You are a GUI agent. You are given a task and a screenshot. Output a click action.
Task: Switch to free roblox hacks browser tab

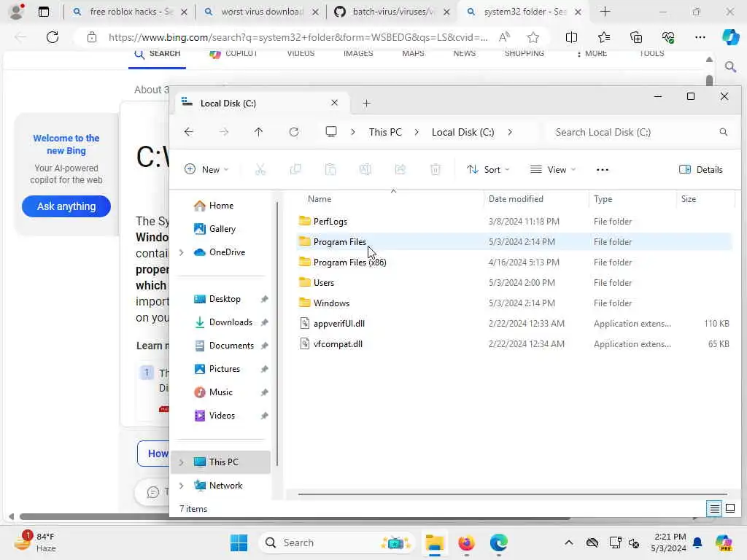[130, 12]
